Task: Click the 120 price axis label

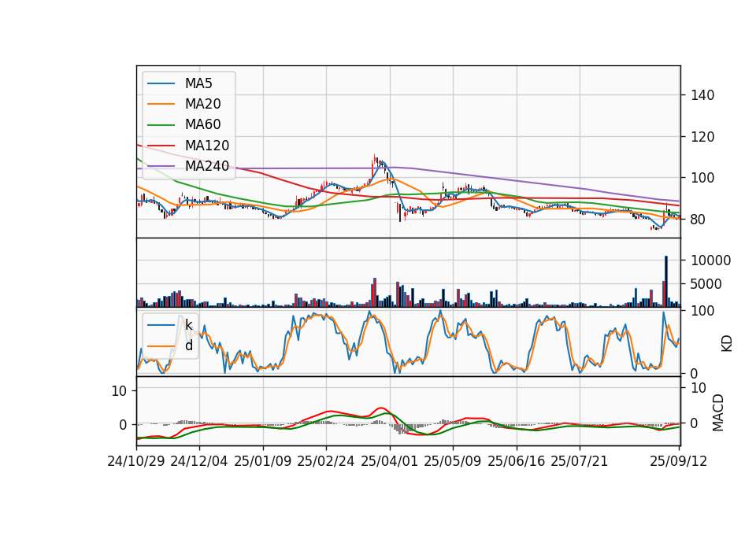Action: pyautogui.click(x=702, y=137)
